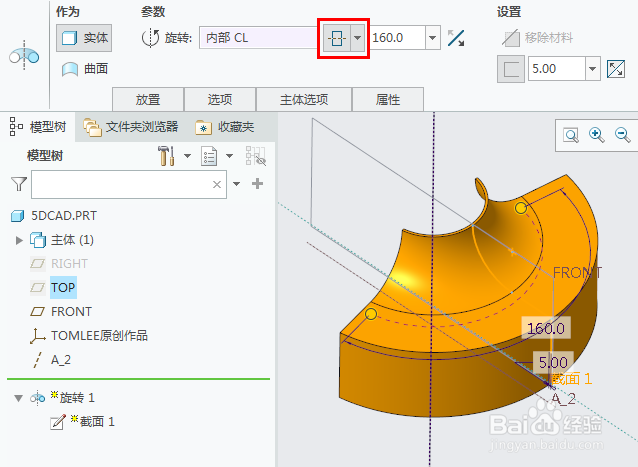Image resolution: width=638 pixels, height=467 pixels.
Task: Select the 曲面 surface option
Action: tap(85, 69)
